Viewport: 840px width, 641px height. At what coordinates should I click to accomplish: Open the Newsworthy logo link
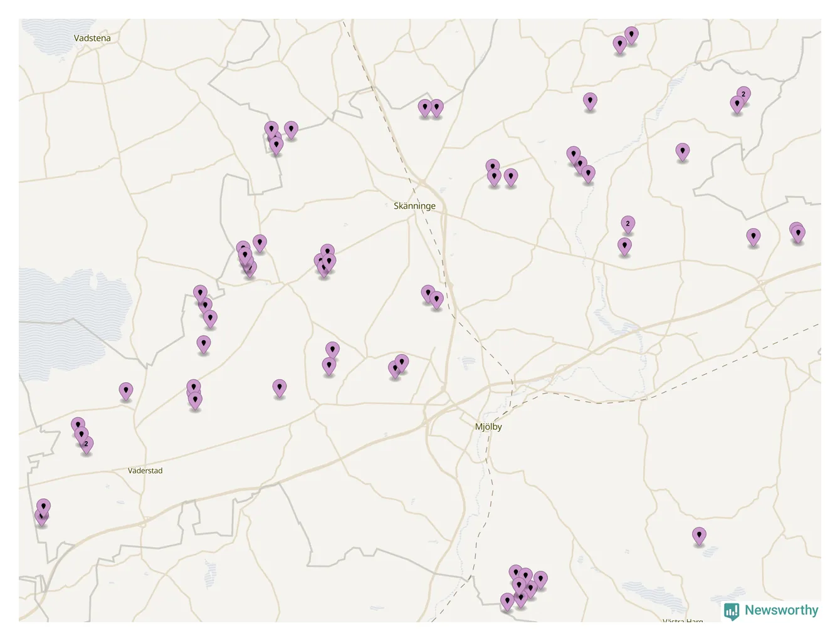(771, 610)
